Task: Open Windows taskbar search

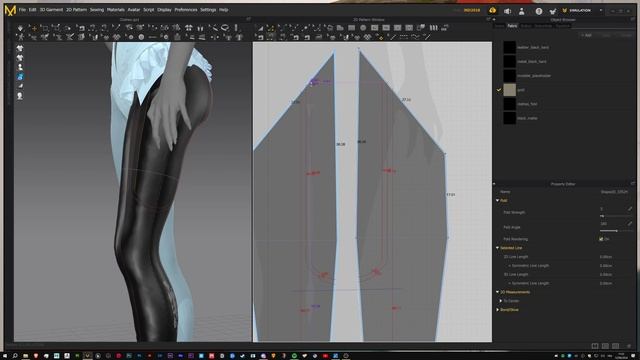Action: pyautogui.click(x=15, y=356)
